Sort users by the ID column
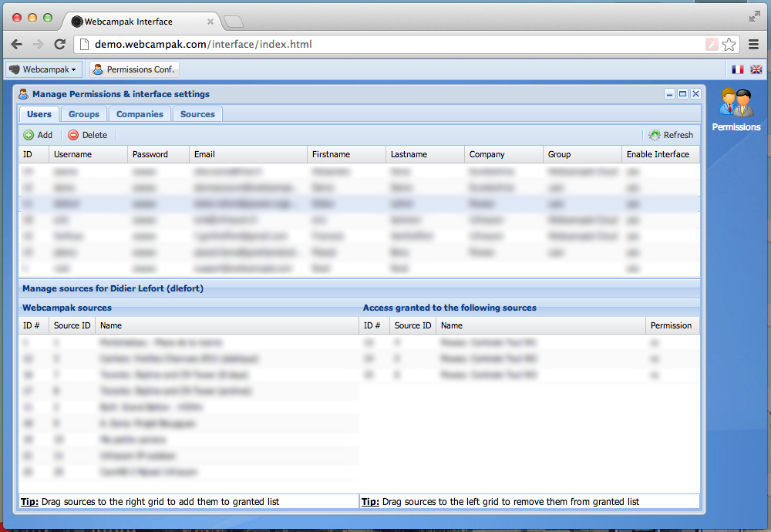Image resolution: width=771 pixels, height=532 pixels. (x=33, y=154)
